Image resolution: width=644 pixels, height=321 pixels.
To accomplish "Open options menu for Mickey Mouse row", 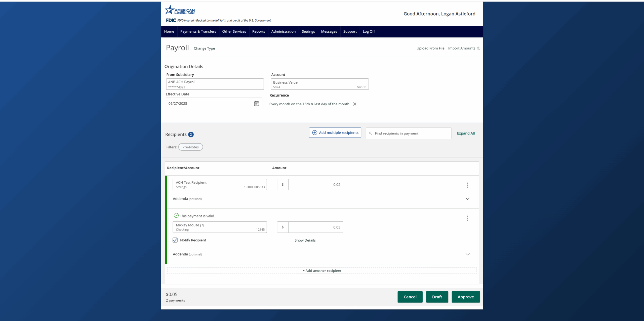I will 467,218.
